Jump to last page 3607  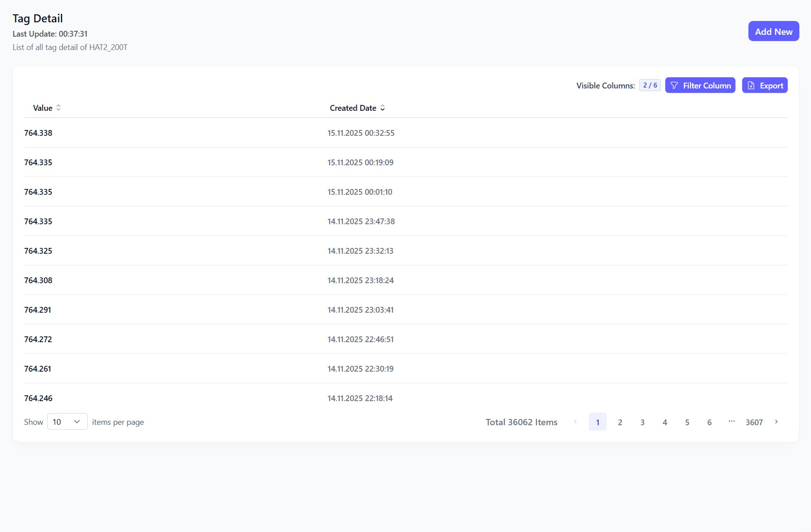click(x=754, y=422)
